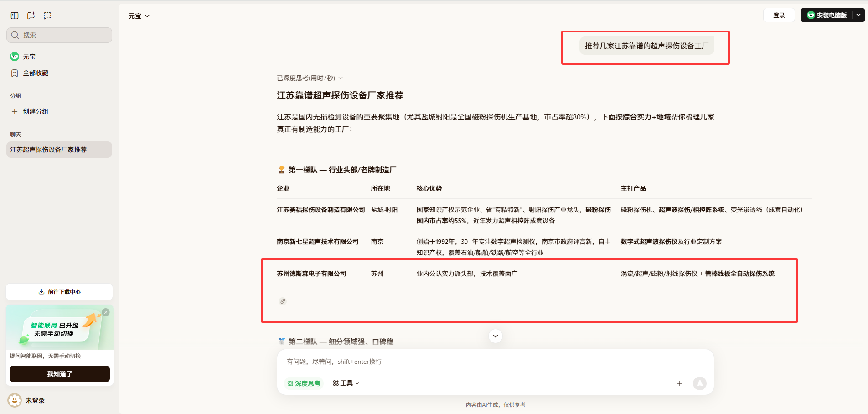The height and width of the screenshot is (414, 868).
Task: Click 前往下载中心 button
Action: pyautogui.click(x=59, y=292)
